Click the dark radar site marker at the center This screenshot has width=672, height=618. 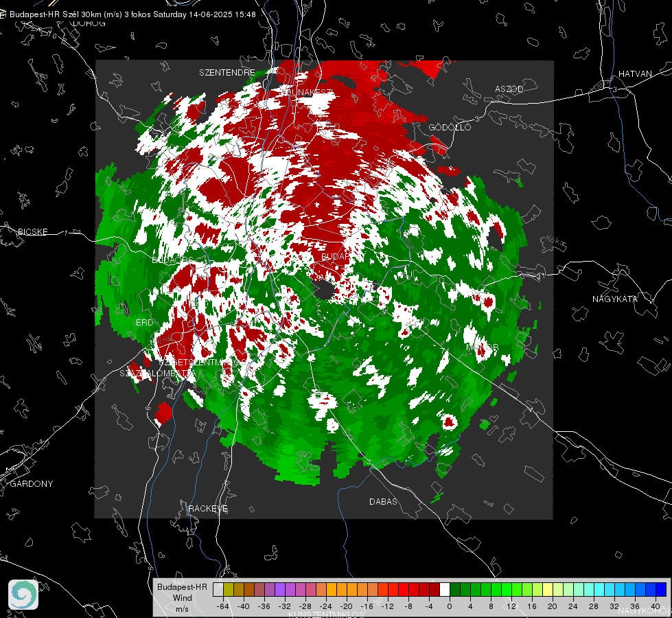325,290
